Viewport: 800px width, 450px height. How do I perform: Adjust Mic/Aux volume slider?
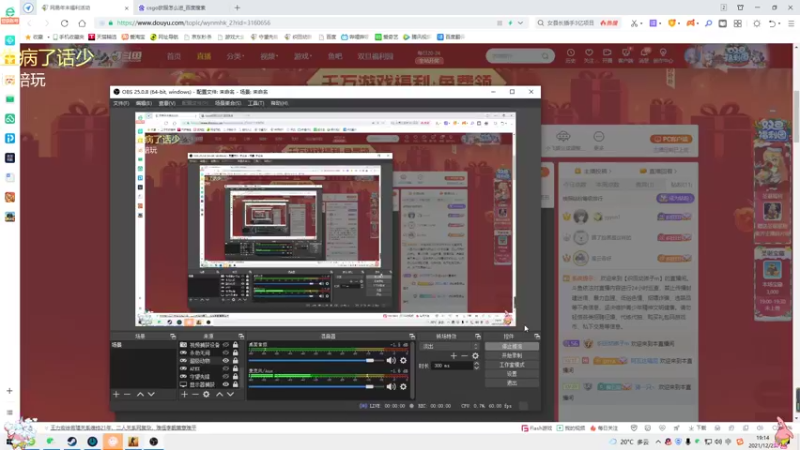tap(316, 387)
